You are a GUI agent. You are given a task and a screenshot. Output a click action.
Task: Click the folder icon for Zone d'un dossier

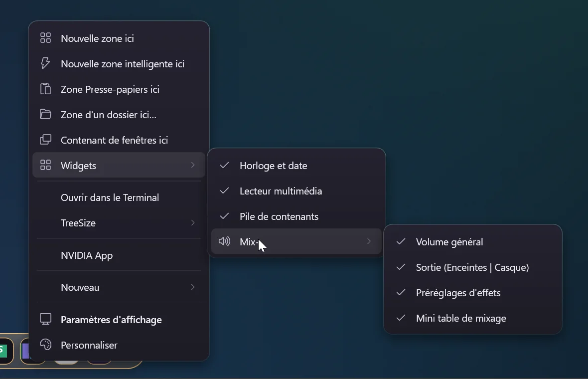pyautogui.click(x=45, y=114)
